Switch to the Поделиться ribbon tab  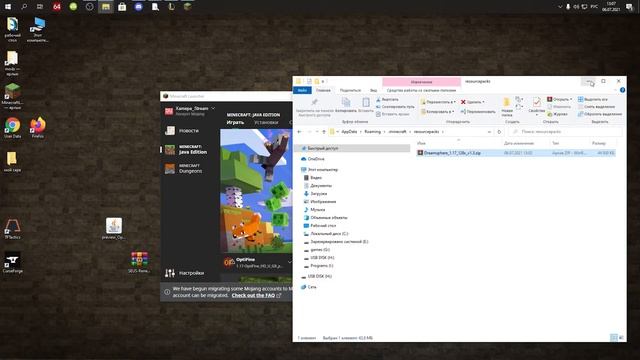(350, 90)
